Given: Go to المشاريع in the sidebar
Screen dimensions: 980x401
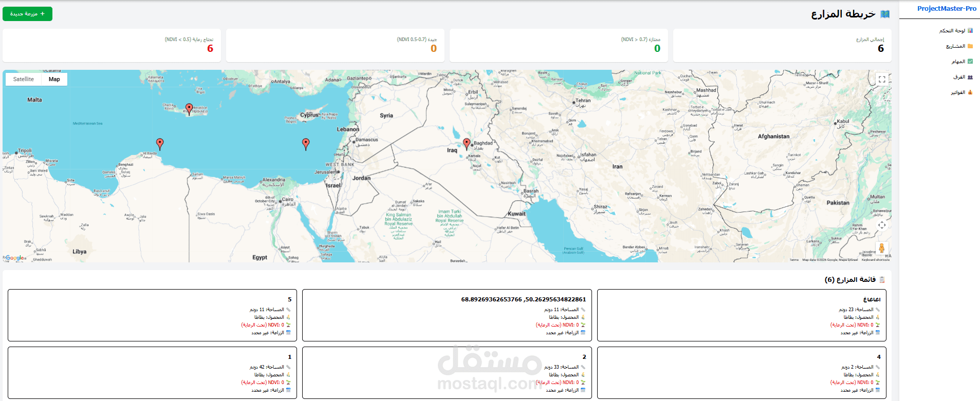Looking at the screenshot, I should pyautogui.click(x=959, y=46).
